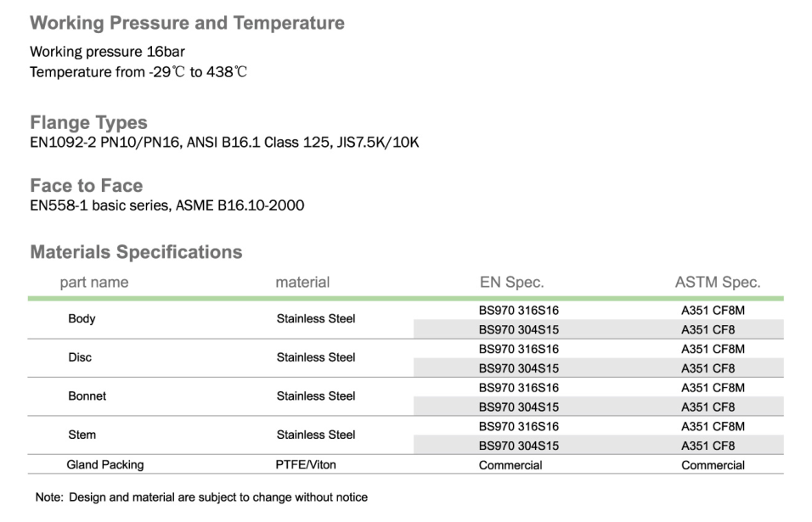This screenshot has height=522, width=812.
Task: Click the Working pressure 16bar text
Action: point(107,52)
